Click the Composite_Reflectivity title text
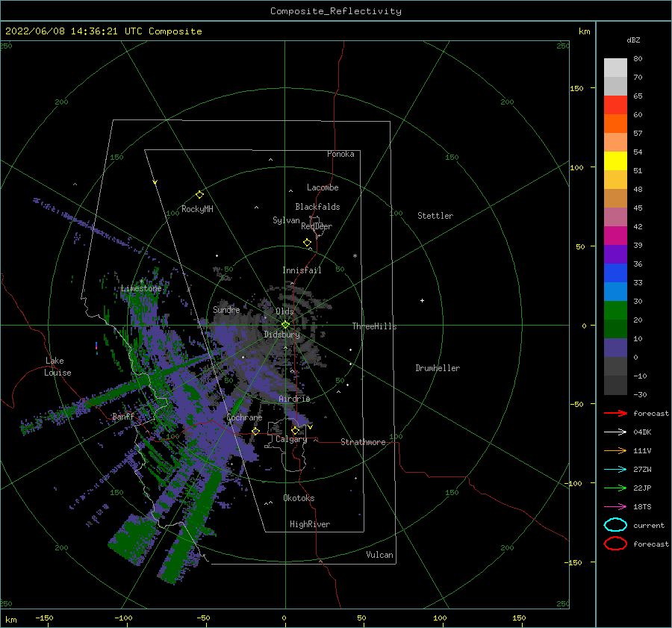 [335, 11]
